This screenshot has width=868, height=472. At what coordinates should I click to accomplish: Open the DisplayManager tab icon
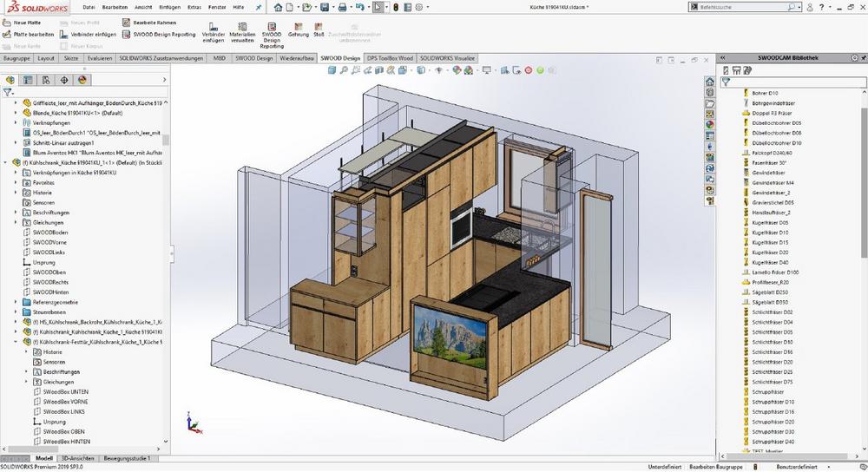pos(82,79)
